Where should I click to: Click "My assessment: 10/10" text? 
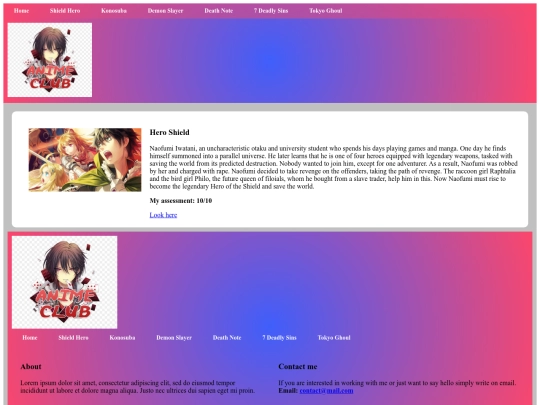(x=181, y=201)
